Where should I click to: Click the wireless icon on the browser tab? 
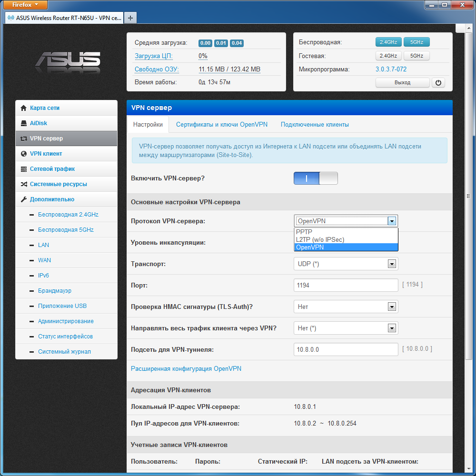11,18
